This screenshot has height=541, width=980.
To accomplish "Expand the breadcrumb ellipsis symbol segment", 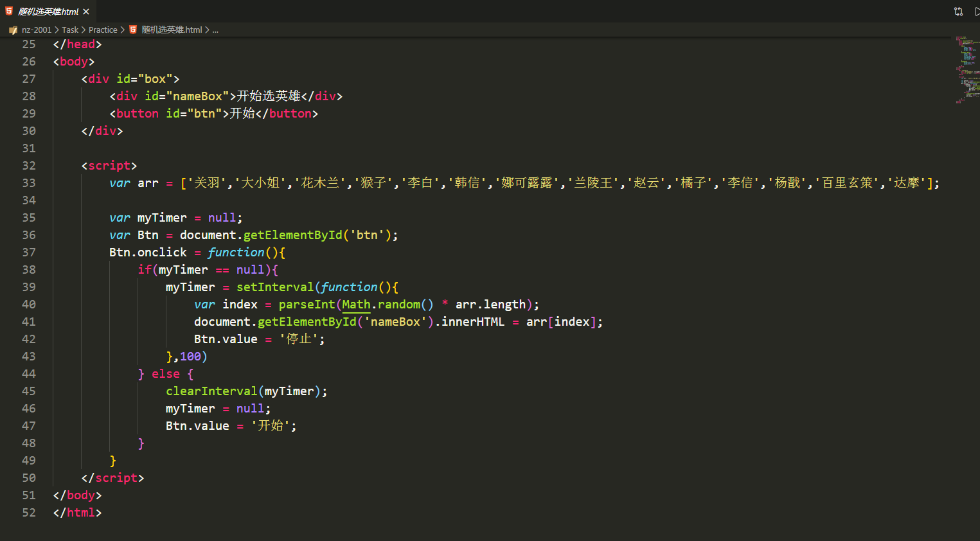I will (215, 30).
